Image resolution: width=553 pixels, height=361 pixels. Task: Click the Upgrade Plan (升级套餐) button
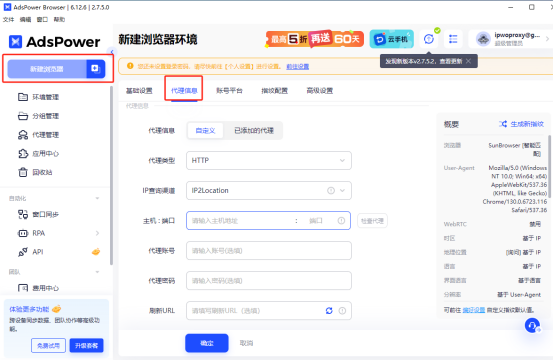[86, 345]
